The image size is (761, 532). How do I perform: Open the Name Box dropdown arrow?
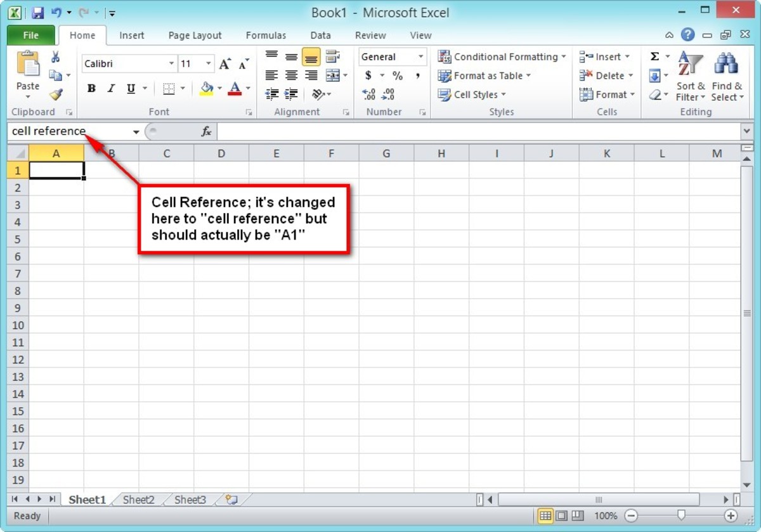[136, 132]
